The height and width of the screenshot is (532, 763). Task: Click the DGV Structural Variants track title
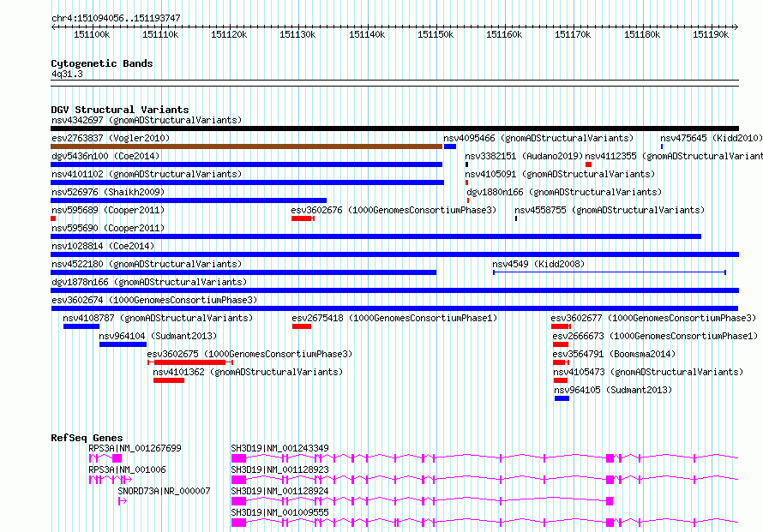click(120, 110)
